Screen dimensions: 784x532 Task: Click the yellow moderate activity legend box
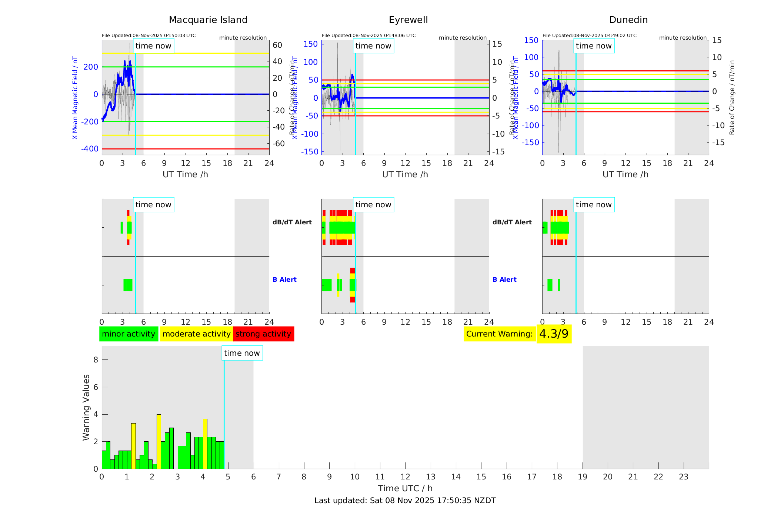(x=196, y=334)
